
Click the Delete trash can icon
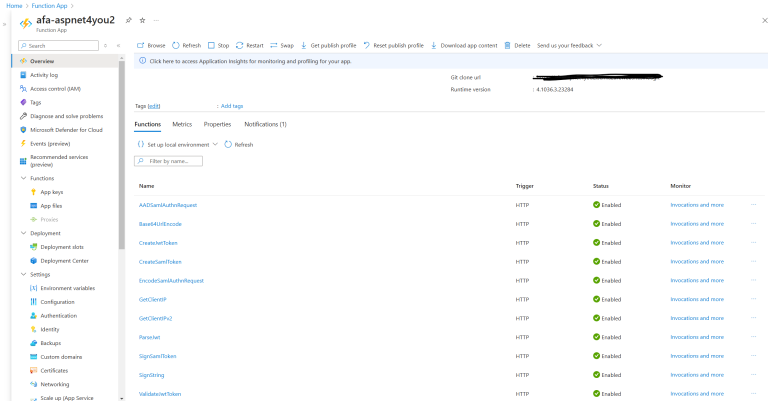pyautogui.click(x=508, y=45)
